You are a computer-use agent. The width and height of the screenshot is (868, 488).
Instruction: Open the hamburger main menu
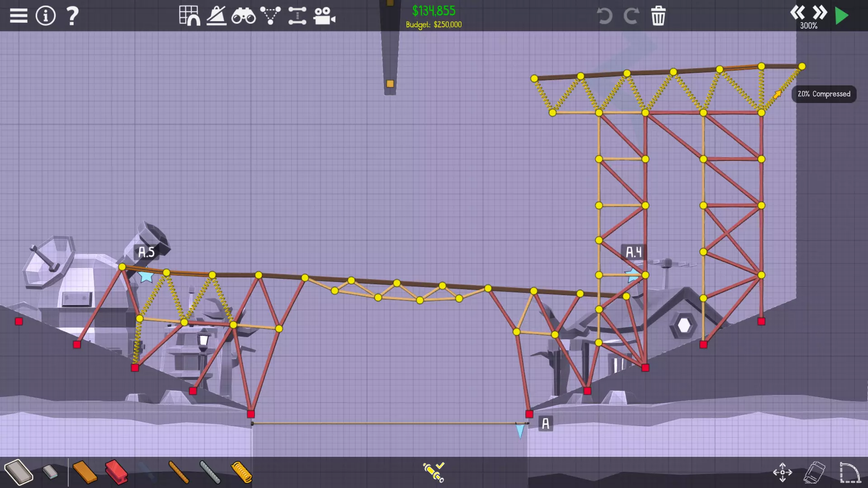click(x=19, y=16)
